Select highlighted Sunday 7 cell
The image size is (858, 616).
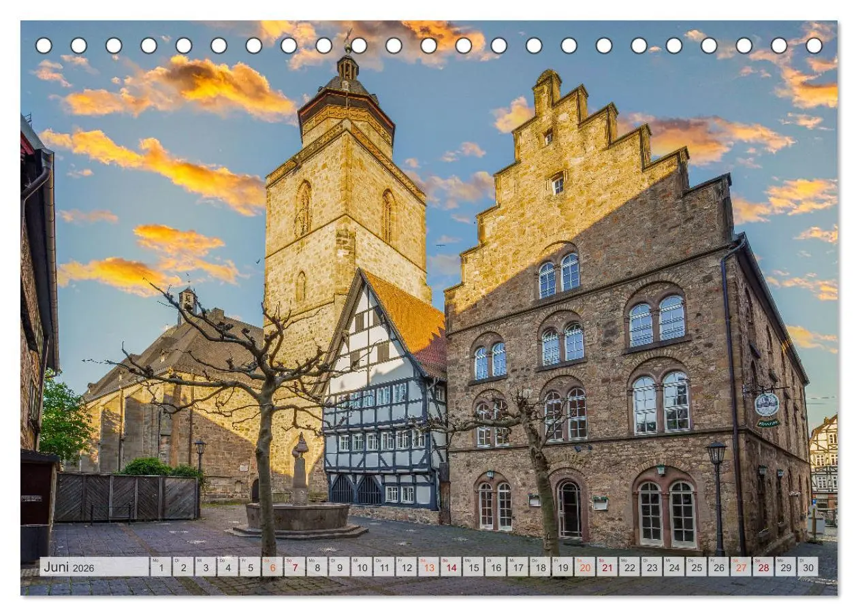pyautogui.click(x=295, y=567)
